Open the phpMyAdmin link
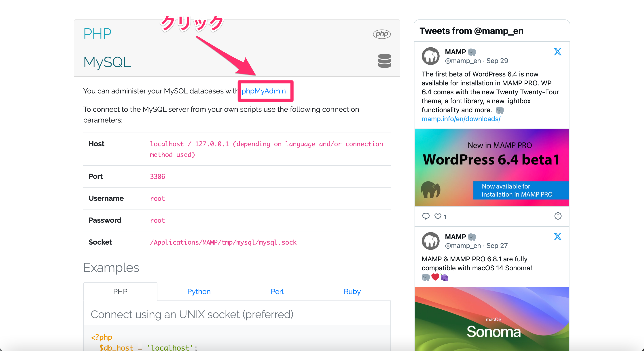The height and width of the screenshot is (351, 644). (263, 91)
